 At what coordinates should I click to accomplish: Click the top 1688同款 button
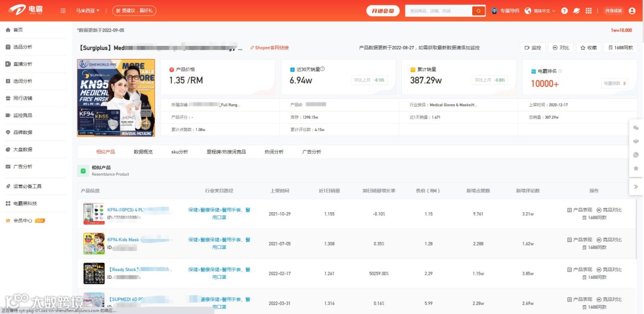pyautogui.click(x=620, y=48)
